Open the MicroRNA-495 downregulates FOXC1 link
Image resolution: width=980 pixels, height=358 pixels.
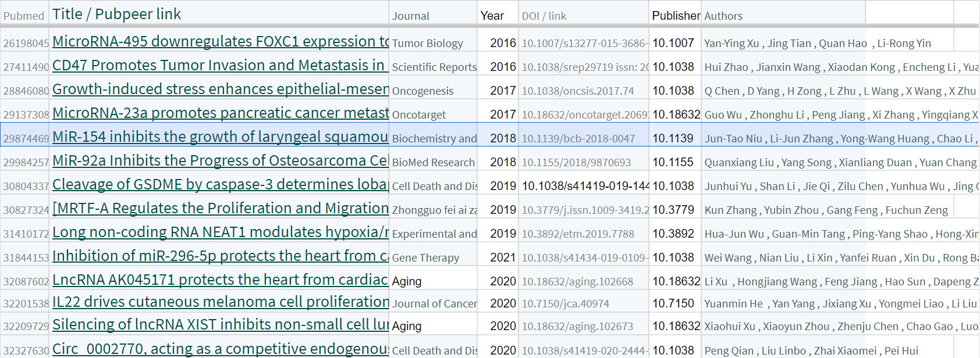(220, 42)
